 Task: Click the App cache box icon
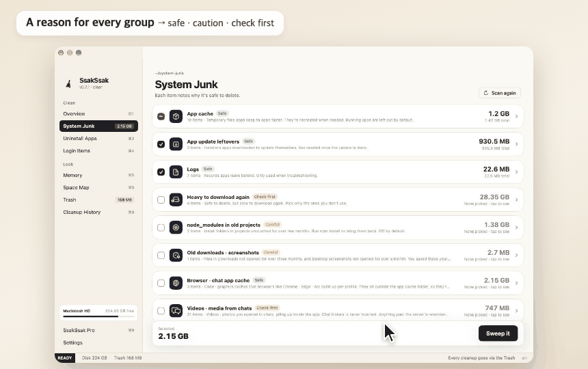[176, 116]
